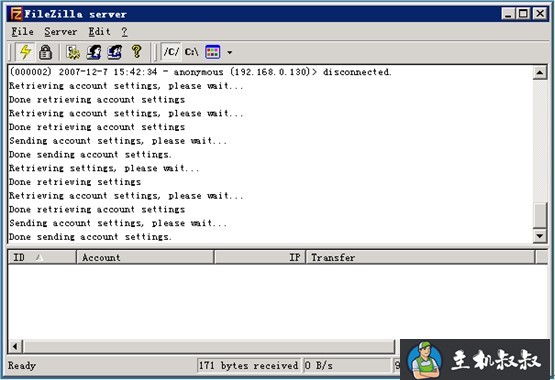Click the Ready status text
Image resolution: width=555 pixels, height=380 pixels.
[x=22, y=365]
